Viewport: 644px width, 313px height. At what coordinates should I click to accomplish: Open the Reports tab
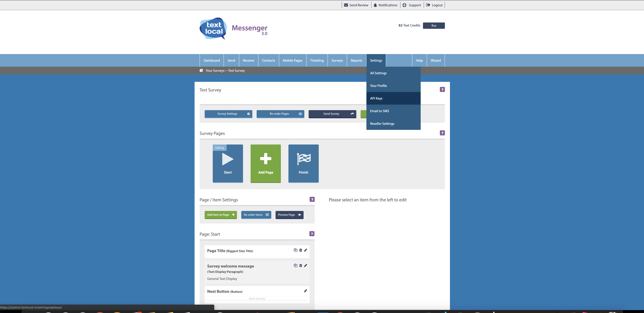356,61
